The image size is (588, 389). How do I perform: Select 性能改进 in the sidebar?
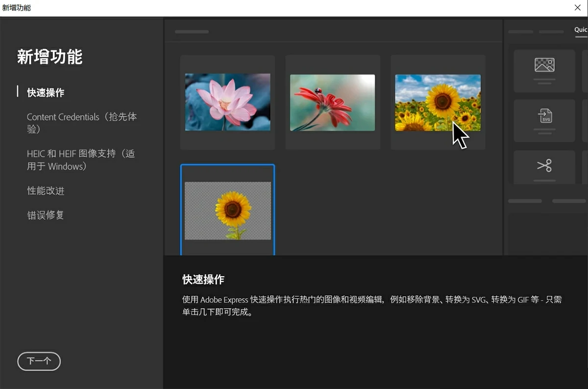[46, 191]
